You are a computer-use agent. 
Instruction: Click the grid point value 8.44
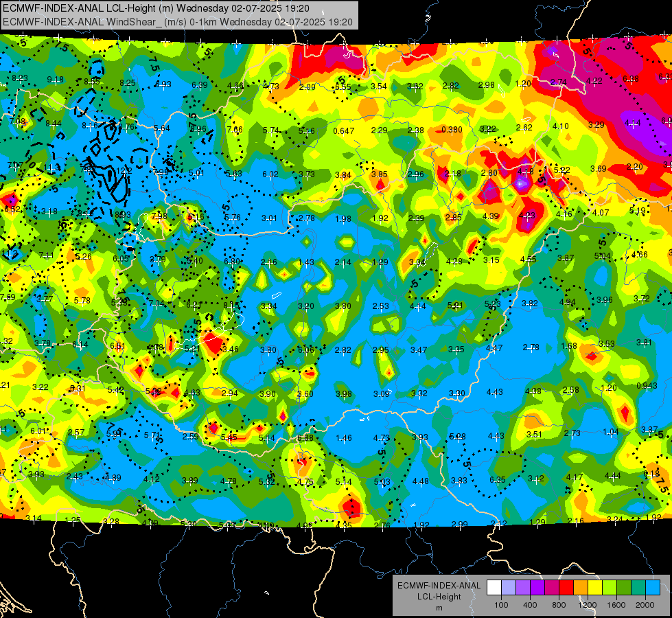54,124
